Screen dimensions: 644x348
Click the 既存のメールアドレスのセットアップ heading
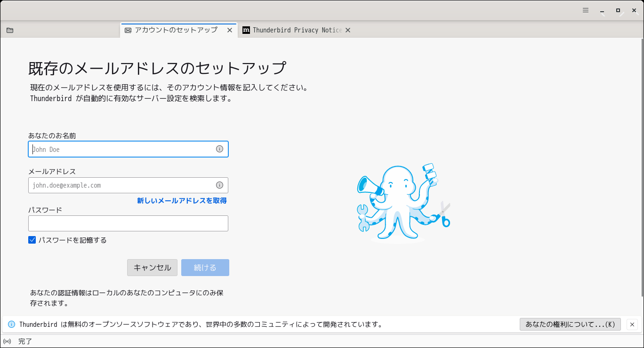(157, 68)
